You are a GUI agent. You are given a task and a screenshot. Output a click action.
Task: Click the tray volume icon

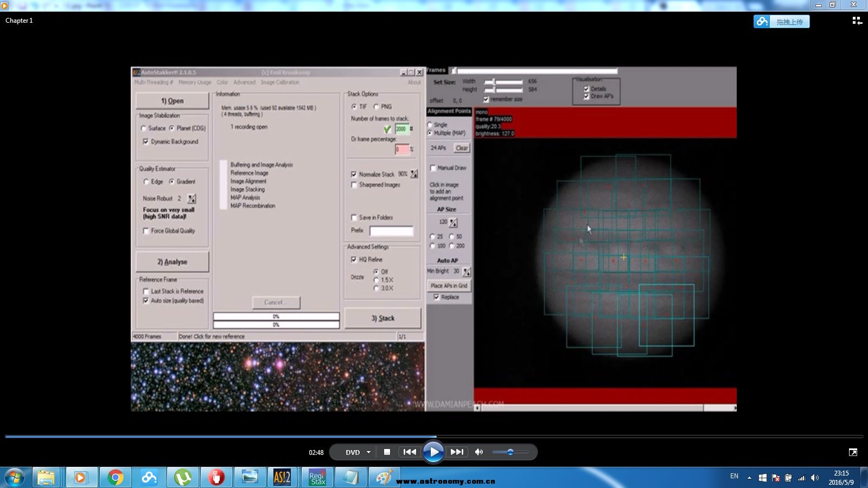[x=815, y=478]
